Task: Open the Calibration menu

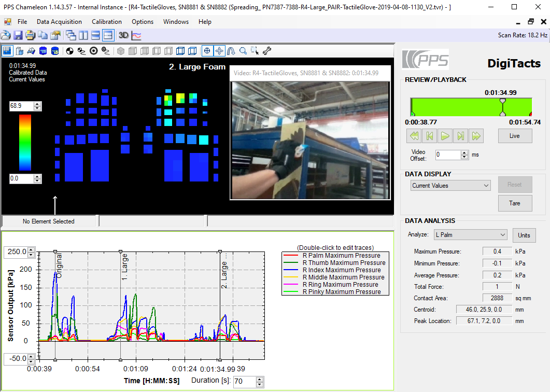Action: [x=107, y=22]
